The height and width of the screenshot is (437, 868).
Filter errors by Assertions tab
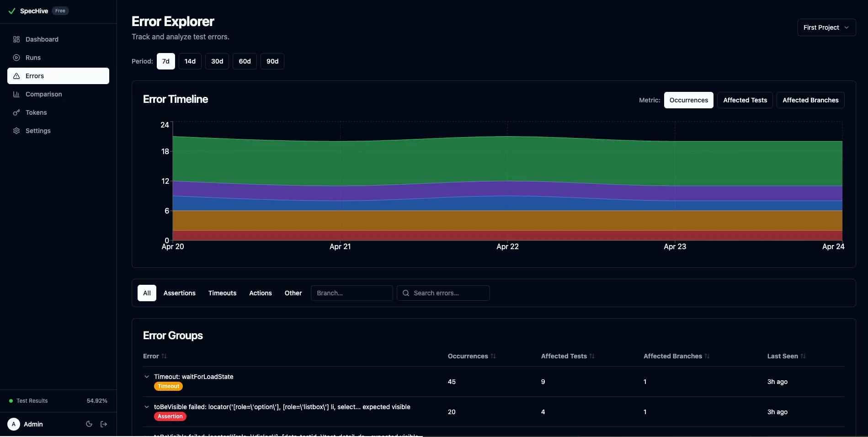[x=180, y=293]
